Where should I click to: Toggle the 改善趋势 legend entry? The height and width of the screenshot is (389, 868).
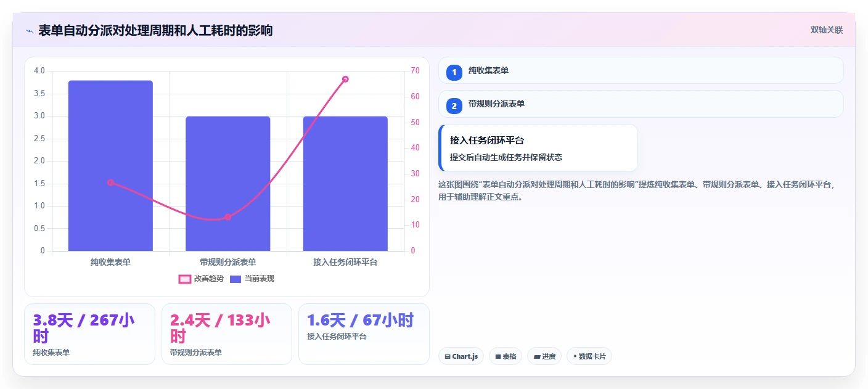[x=200, y=279]
